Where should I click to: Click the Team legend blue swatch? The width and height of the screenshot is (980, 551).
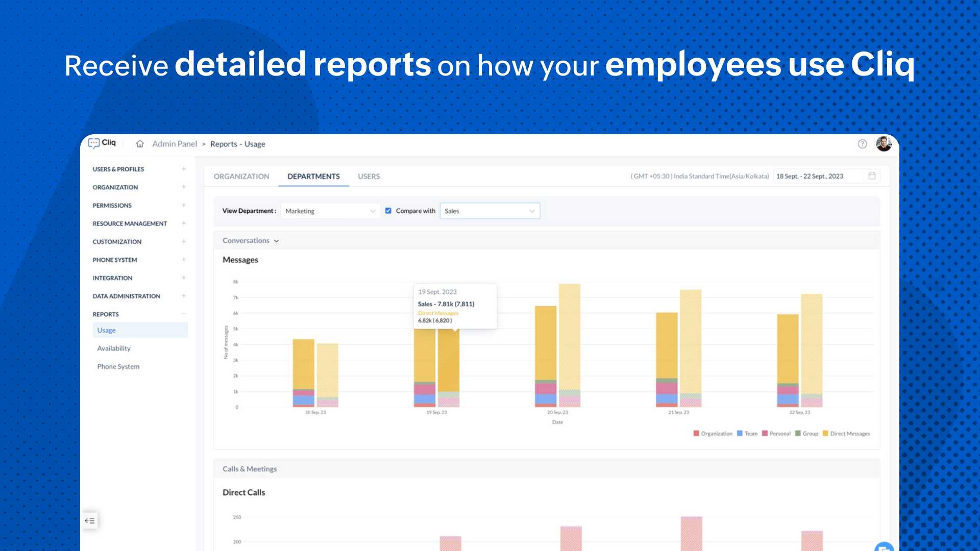tap(740, 434)
